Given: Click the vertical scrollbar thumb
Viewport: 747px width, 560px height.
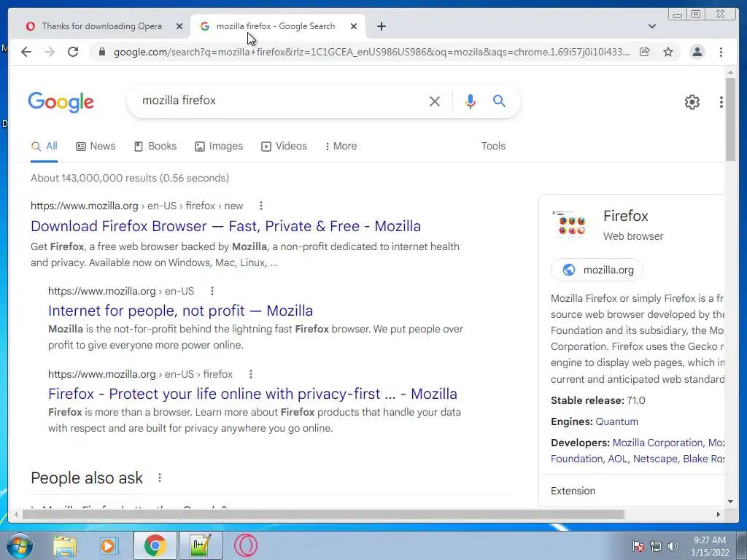Looking at the screenshot, I should (x=729, y=119).
